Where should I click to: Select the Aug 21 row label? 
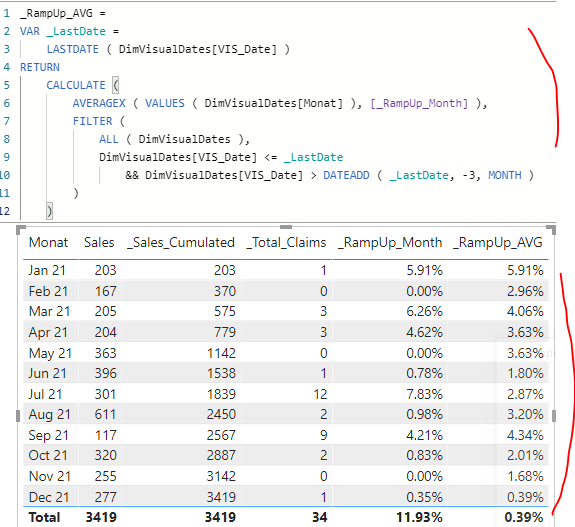pos(49,414)
